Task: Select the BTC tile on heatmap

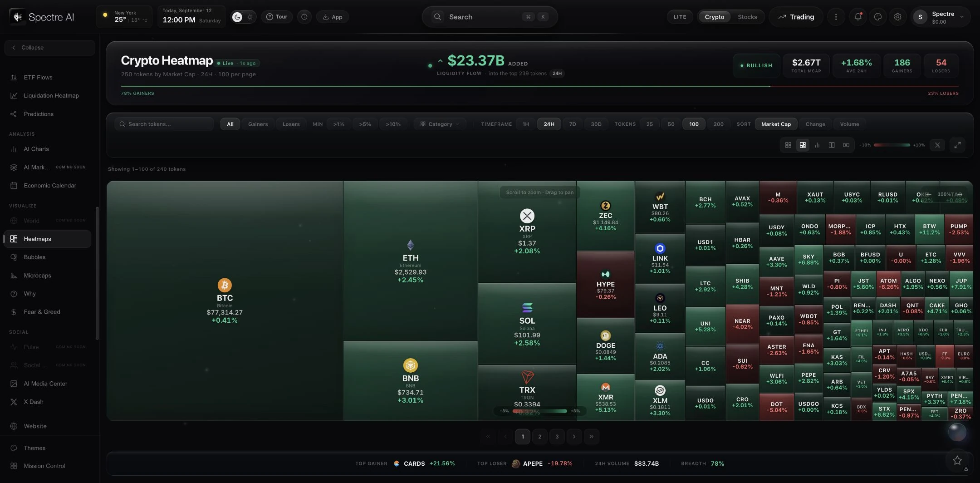Action: 225,301
